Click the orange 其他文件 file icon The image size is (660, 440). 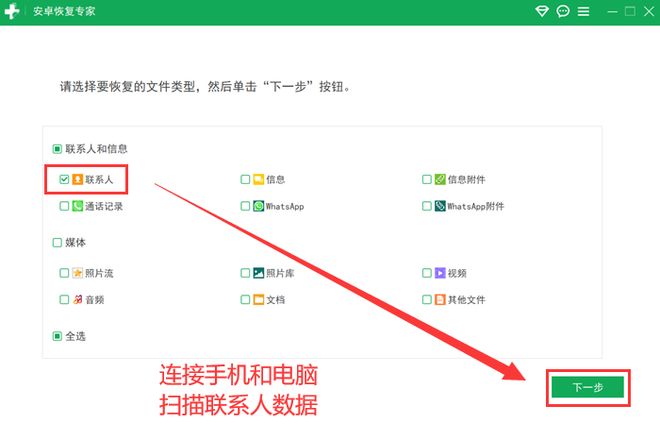(x=440, y=299)
